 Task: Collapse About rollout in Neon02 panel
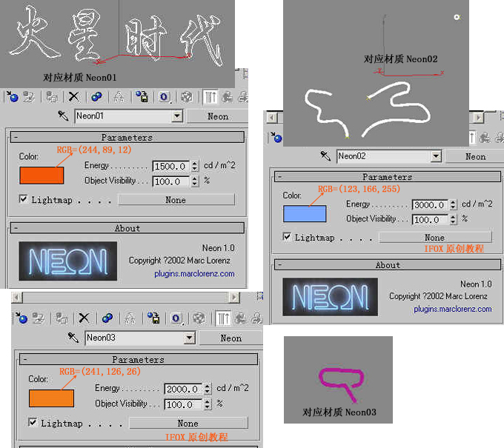point(388,265)
